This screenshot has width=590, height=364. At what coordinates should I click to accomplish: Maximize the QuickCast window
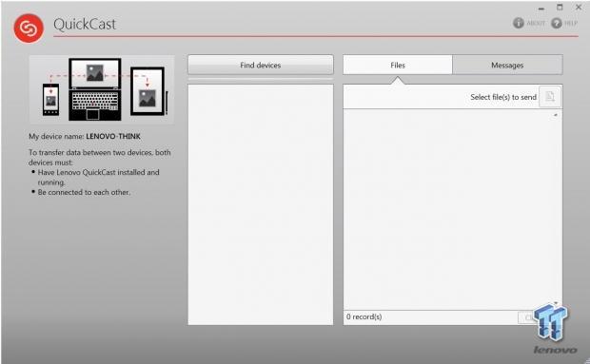(560, 8)
